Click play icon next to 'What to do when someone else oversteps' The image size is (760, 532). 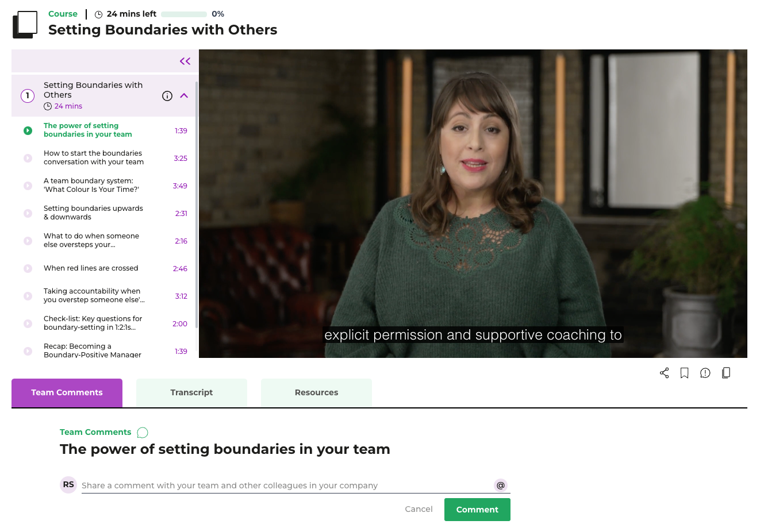click(x=28, y=241)
